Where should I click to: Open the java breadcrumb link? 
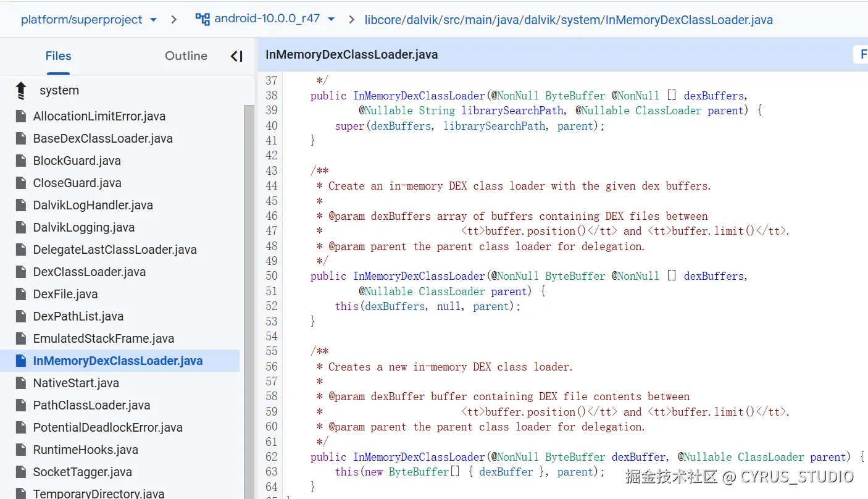pyautogui.click(x=507, y=20)
